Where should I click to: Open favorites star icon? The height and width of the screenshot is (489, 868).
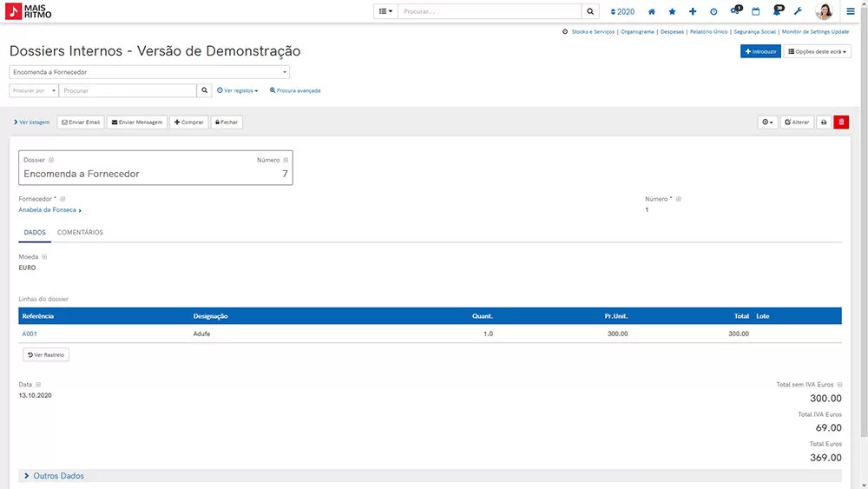[x=672, y=11]
